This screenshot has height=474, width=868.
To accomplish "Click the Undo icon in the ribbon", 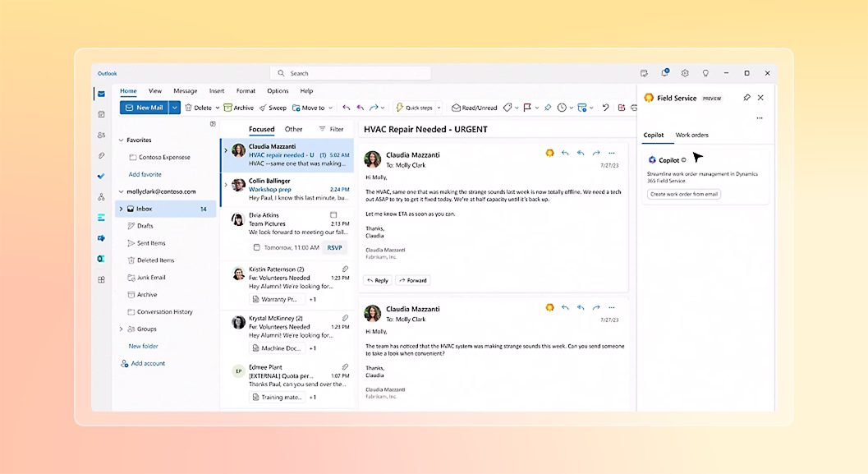I will click(x=605, y=108).
